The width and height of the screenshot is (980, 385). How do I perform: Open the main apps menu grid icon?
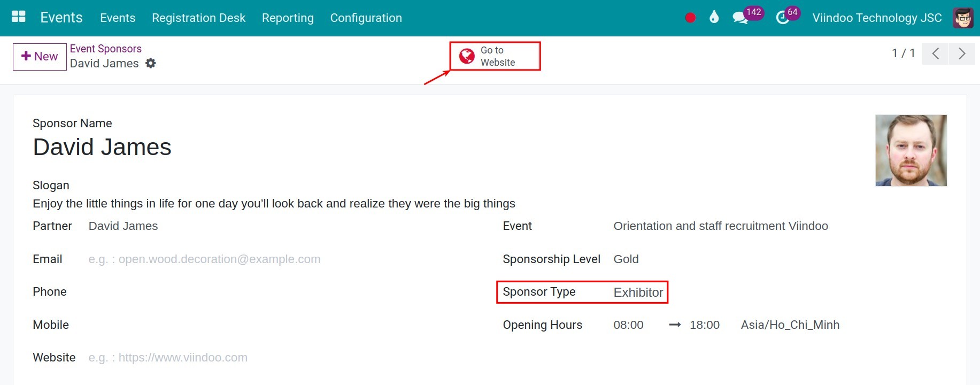pos(19,17)
